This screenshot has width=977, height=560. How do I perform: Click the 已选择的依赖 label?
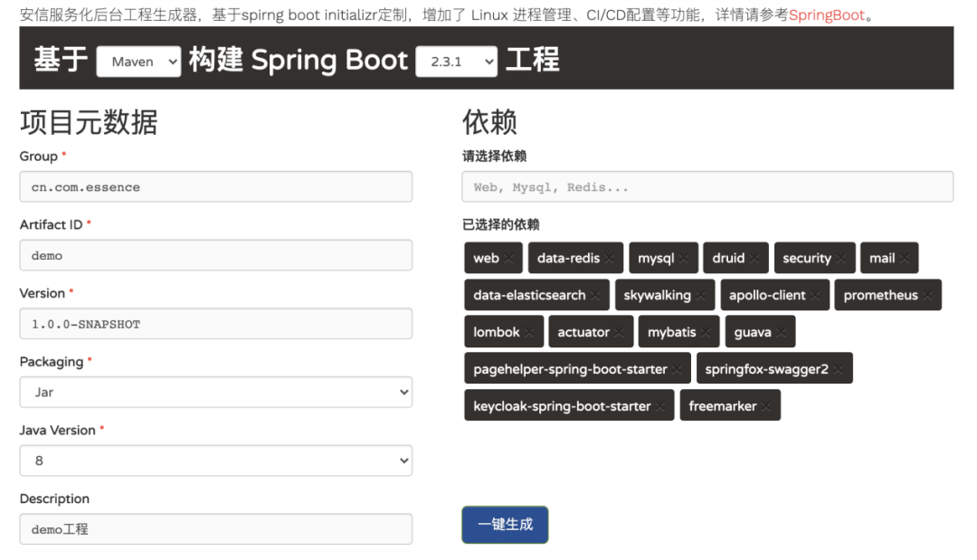pos(500,224)
